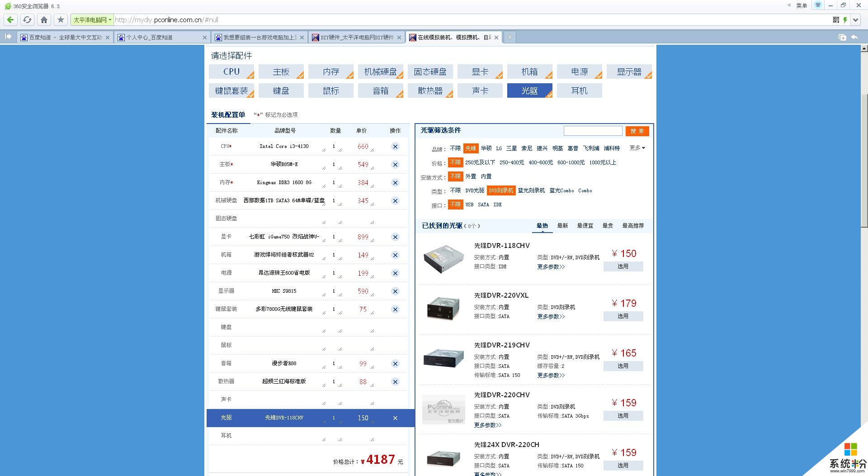Click the QR code icon in address bar
This screenshot has width=868, height=476.
[836, 20]
